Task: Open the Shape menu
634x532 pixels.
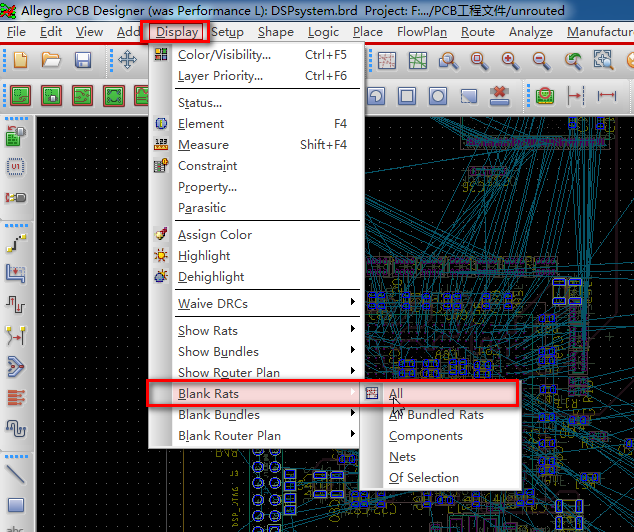Action: click(276, 32)
